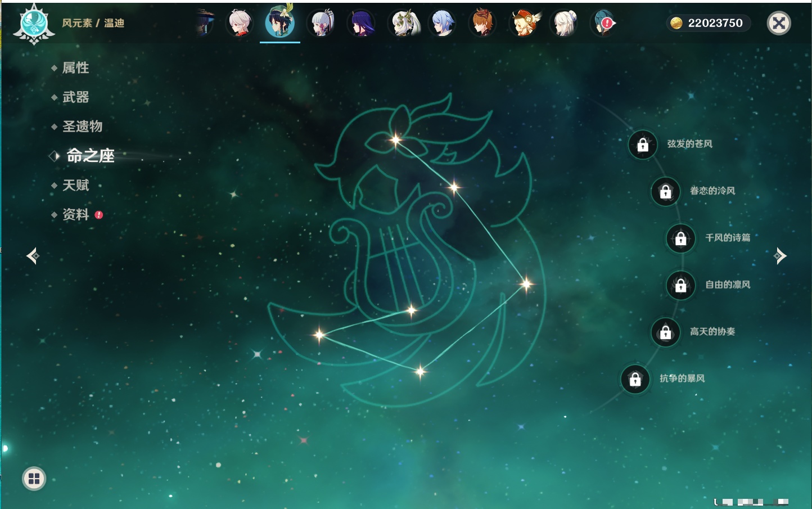Image resolution: width=812 pixels, height=509 pixels.
Task: Switch to the teal-haired avatar with red alert
Action: click(603, 23)
